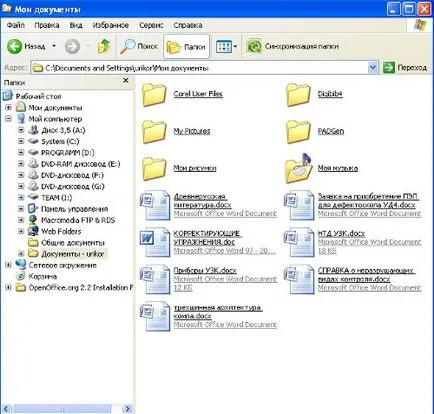The image size is (434, 414).
Task: Select Корзина recycle bin in tree
Action: (42, 276)
